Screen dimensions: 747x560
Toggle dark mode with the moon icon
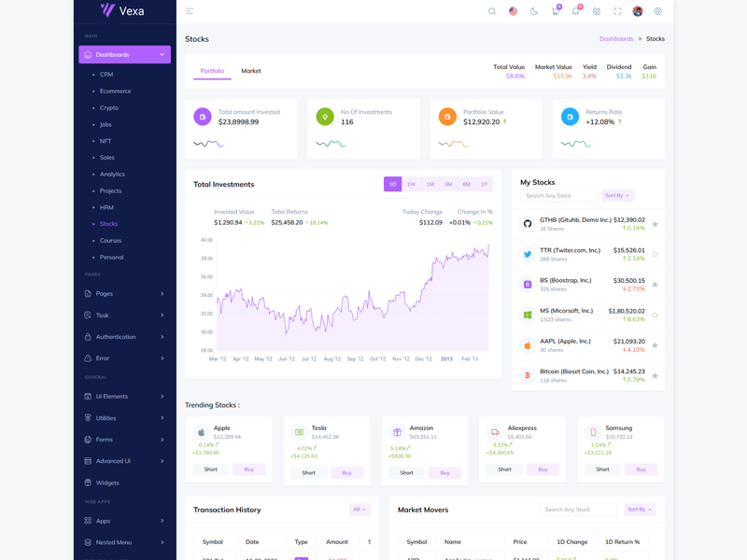pyautogui.click(x=534, y=11)
